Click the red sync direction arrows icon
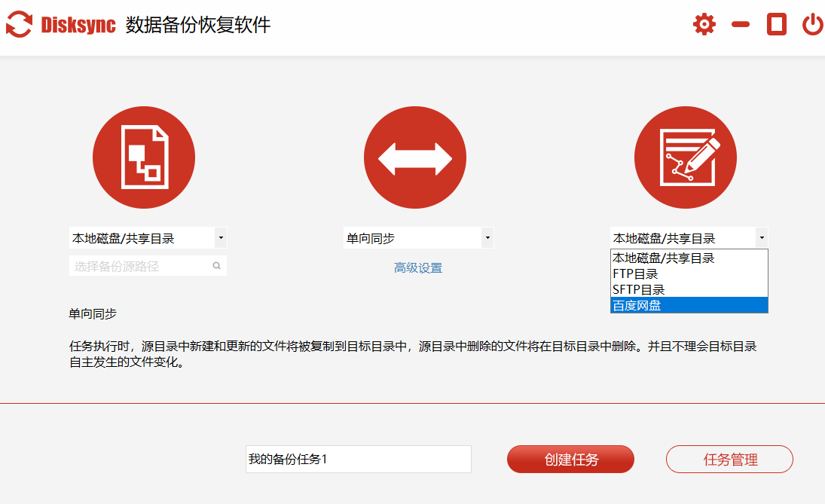 tap(415, 157)
